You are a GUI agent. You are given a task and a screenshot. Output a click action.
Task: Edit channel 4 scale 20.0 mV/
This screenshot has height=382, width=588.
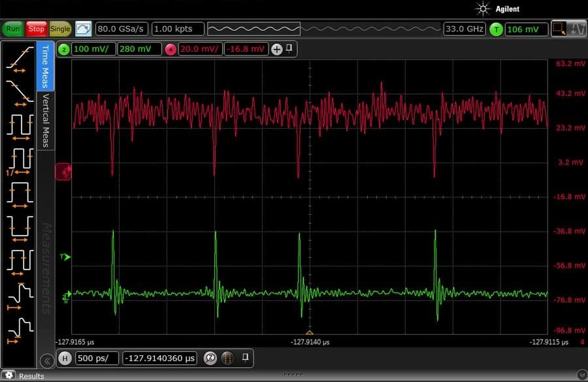click(x=200, y=49)
